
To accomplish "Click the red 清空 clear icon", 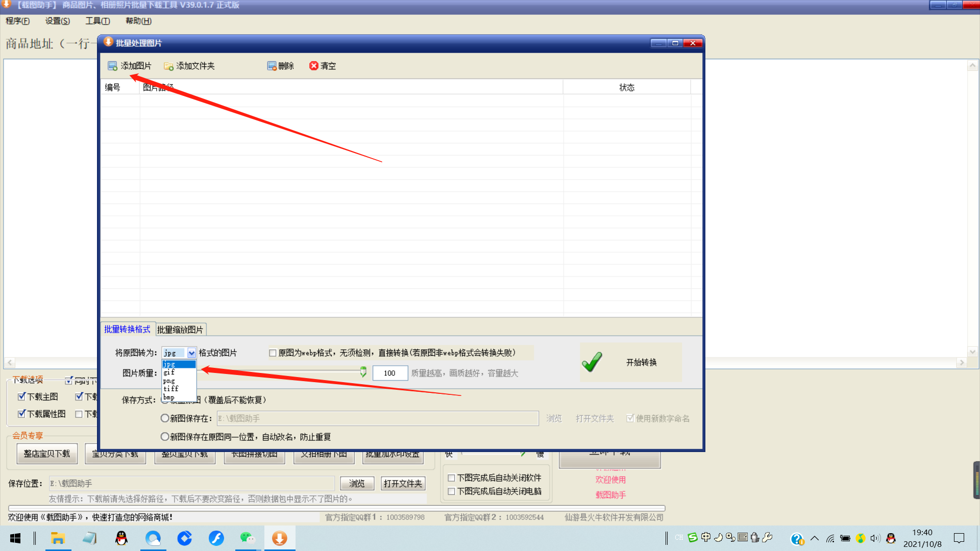I will [314, 66].
